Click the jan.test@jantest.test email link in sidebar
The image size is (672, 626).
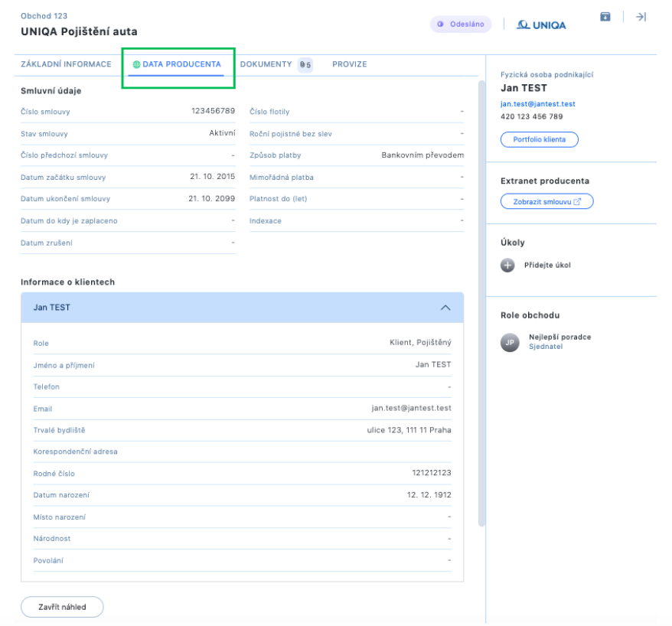pyautogui.click(x=537, y=103)
